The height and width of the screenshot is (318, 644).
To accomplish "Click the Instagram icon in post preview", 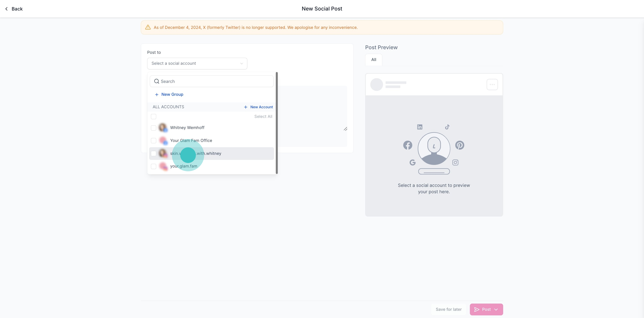I will [x=455, y=162].
